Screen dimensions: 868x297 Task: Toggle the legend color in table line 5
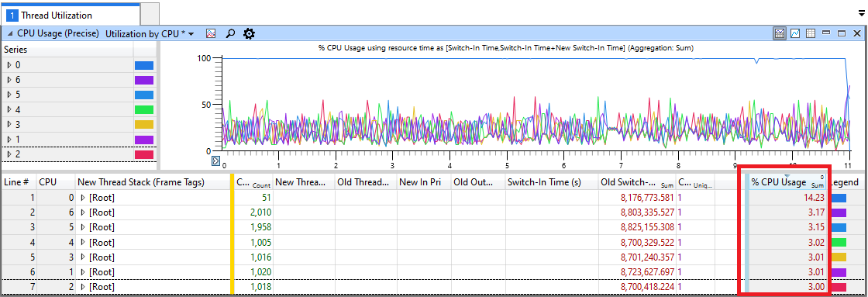[x=839, y=257]
